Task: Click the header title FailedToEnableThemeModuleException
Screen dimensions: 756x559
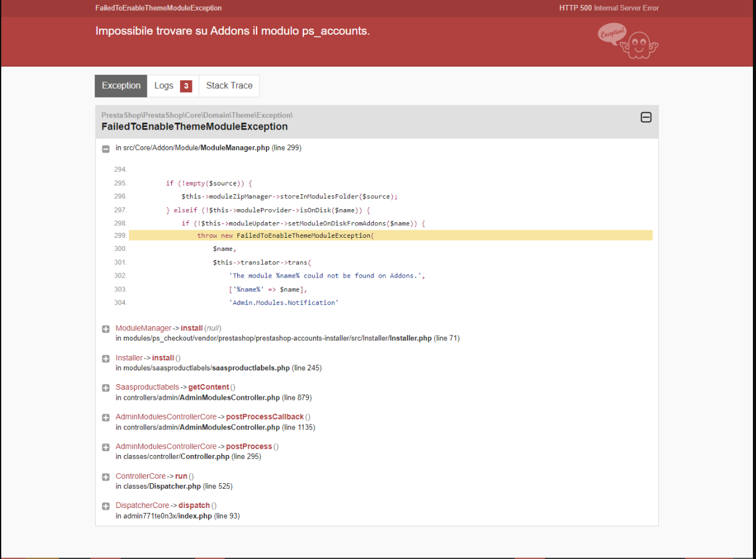Action: point(158,8)
